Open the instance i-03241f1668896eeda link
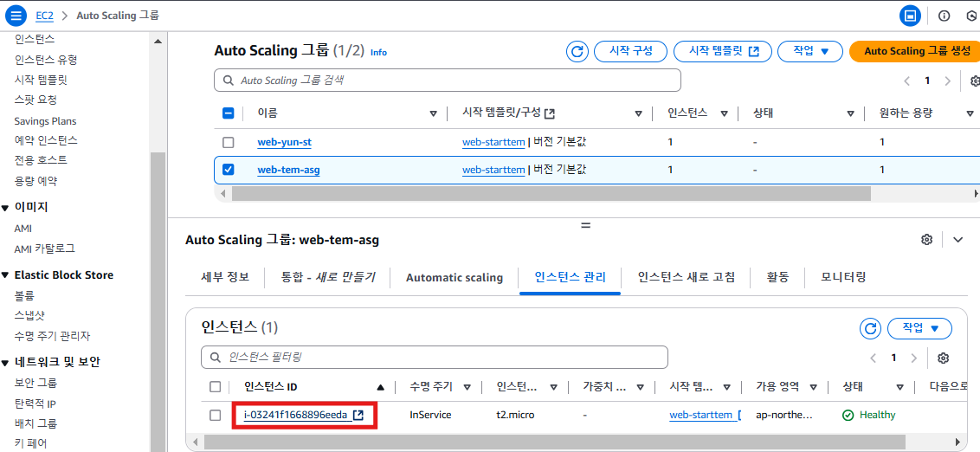This screenshot has width=980, height=452. click(295, 415)
